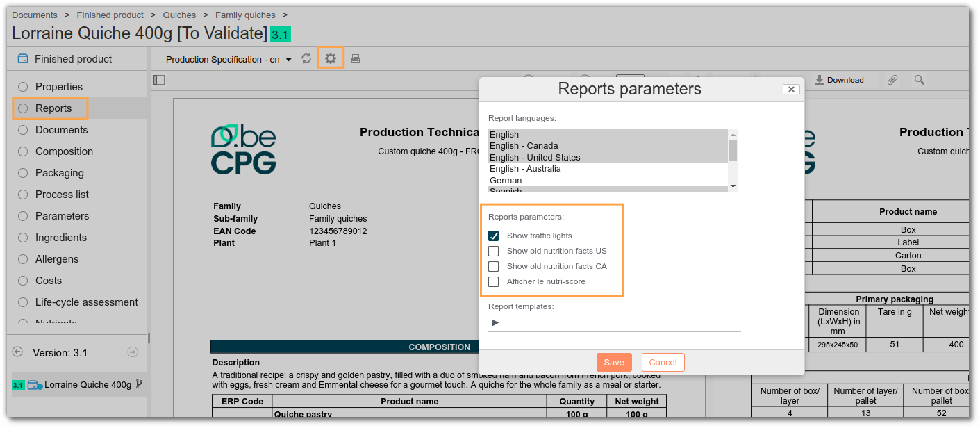The height and width of the screenshot is (428, 980).
Task: Enable Afficher le nutri-score checkbox
Action: pyautogui.click(x=494, y=281)
